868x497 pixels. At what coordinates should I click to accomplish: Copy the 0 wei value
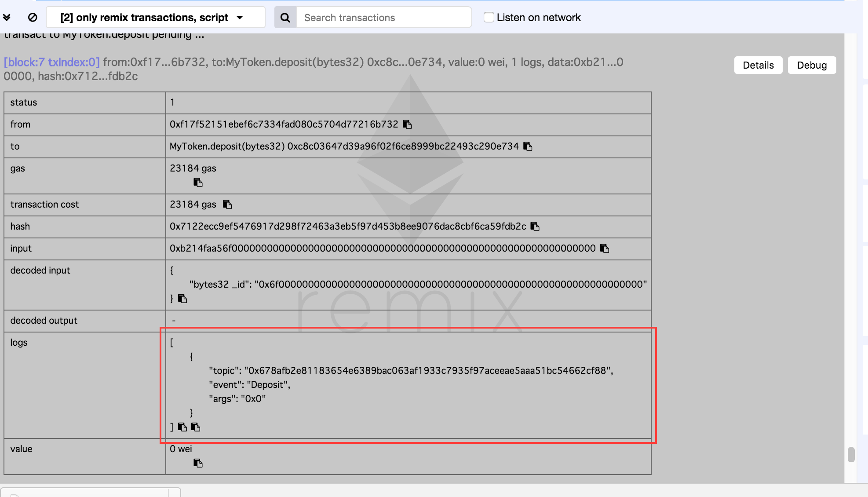[x=198, y=463]
